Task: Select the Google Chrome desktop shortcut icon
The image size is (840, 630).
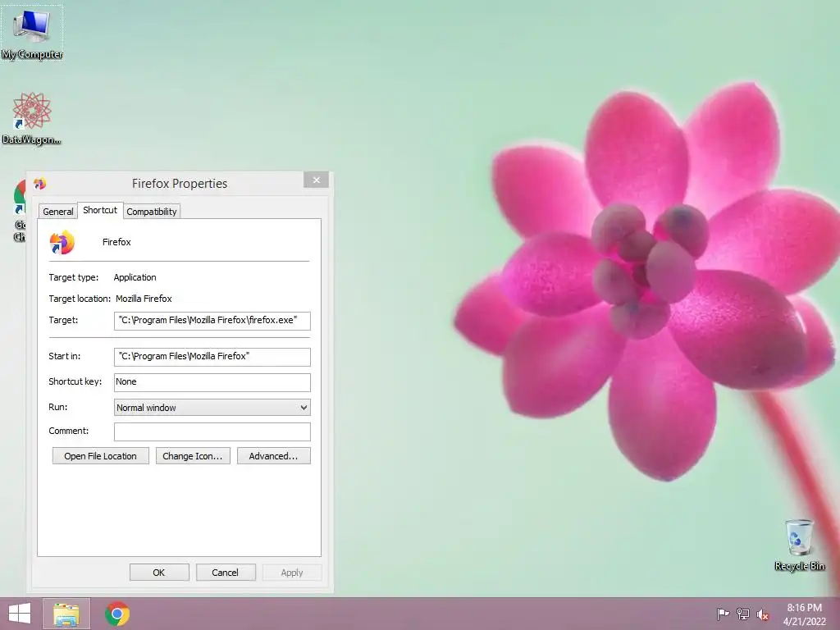Action: coord(20,211)
